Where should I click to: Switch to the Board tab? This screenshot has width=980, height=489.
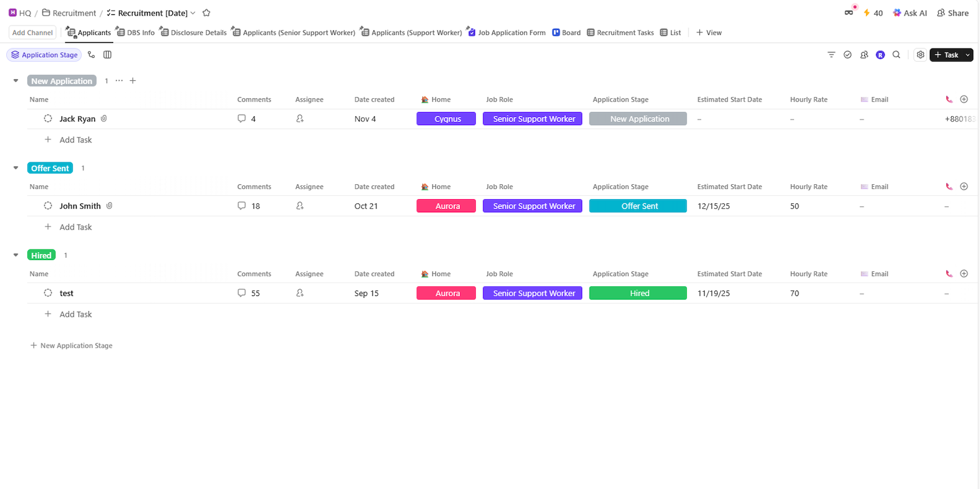coord(567,32)
